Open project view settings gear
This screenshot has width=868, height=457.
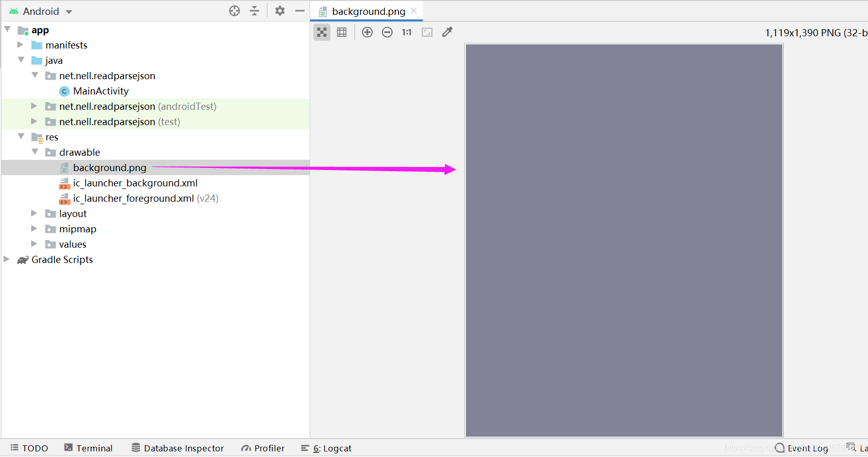pos(280,11)
